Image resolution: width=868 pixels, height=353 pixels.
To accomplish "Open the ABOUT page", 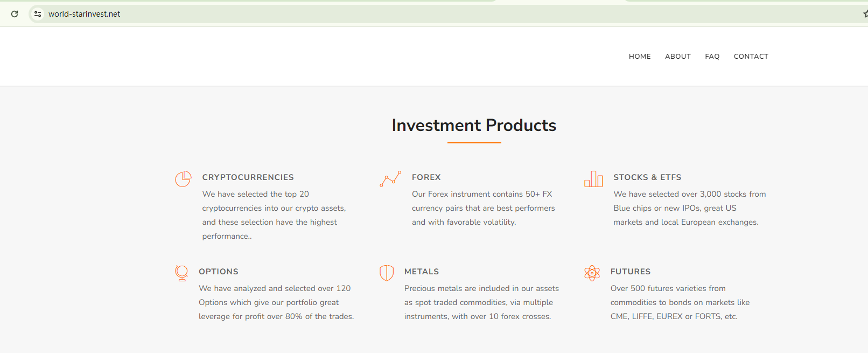I will click(677, 56).
